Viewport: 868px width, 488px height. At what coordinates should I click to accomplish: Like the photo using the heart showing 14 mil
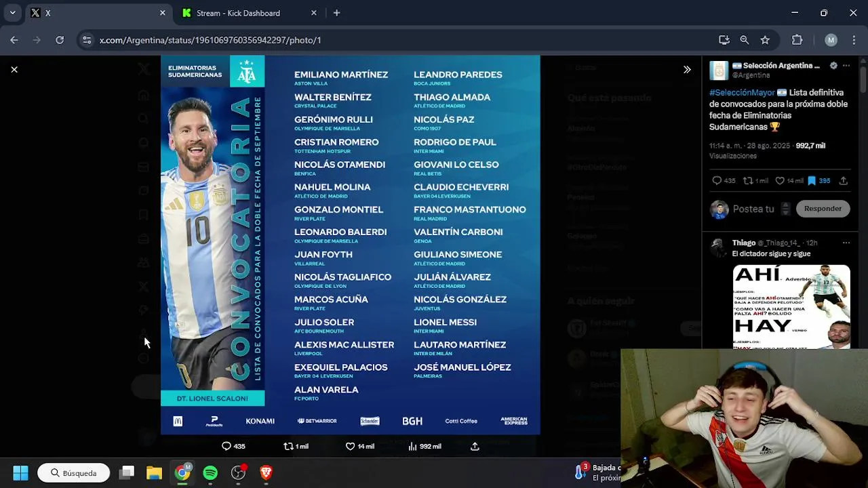click(350, 446)
